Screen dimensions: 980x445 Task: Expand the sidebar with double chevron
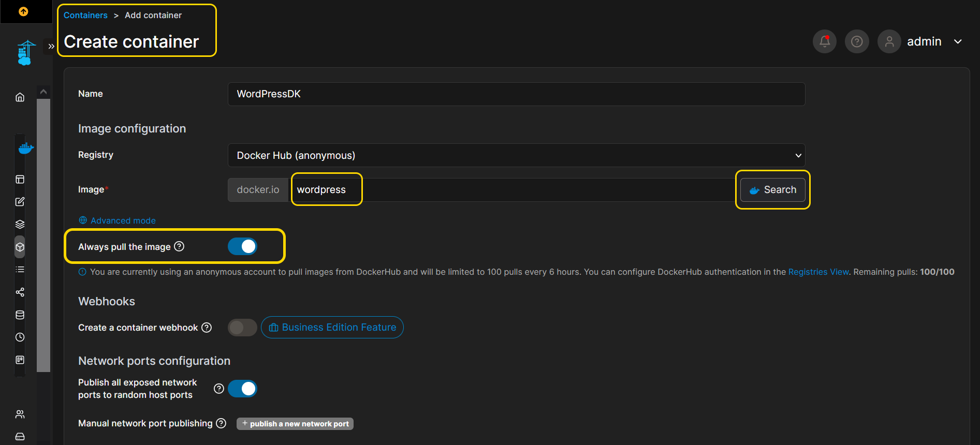pyautogui.click(x=51, y=46)
